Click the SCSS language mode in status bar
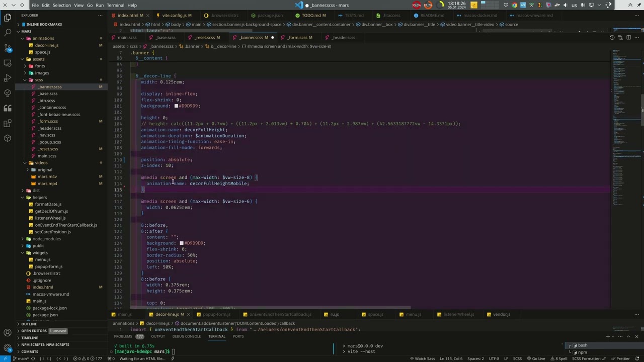The width and height of the screenshot is (644, 362). click(517, 358)
